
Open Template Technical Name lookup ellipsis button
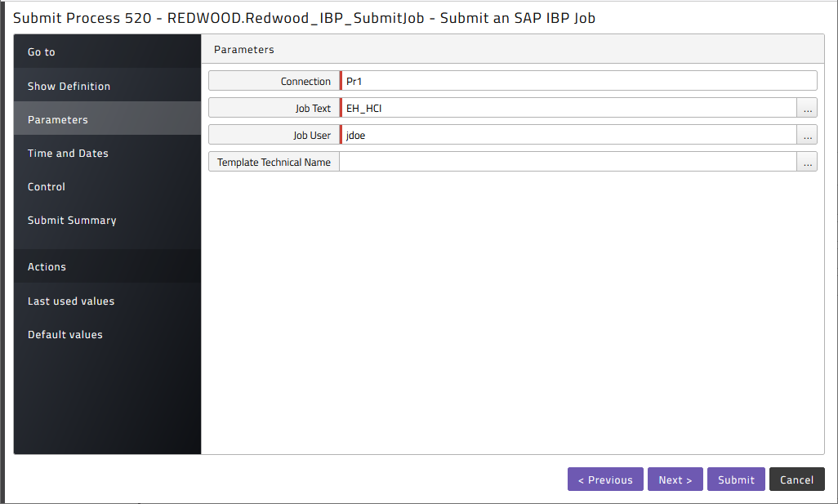point(807,162)
